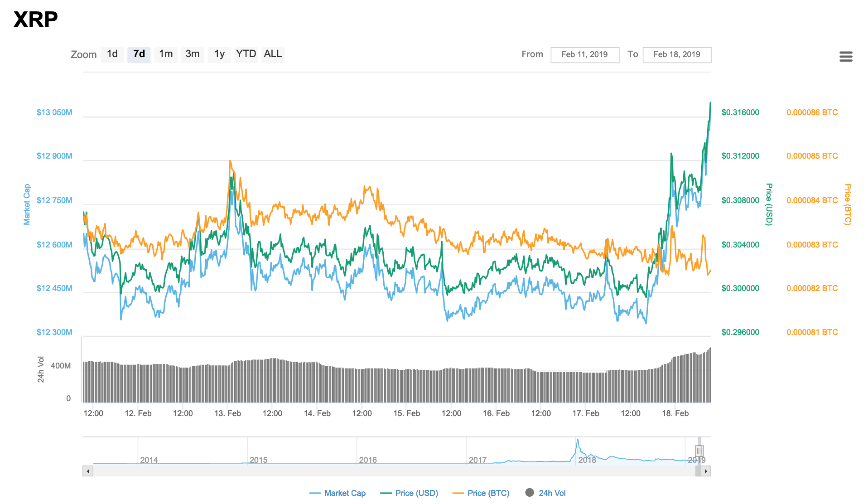Click the 2016 label in navigator
The width and height of the screenshot is (868, 504).
[x=368, y=460]
